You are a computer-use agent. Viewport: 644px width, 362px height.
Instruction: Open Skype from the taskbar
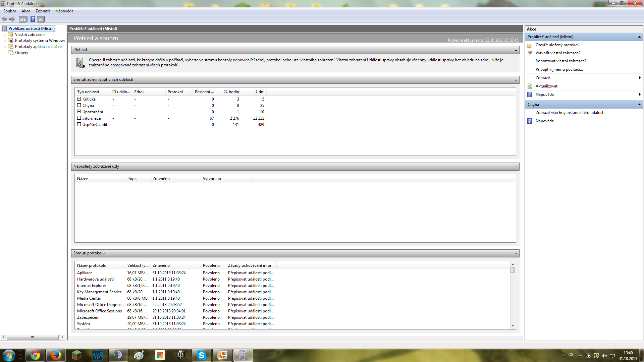pos(201,355)
